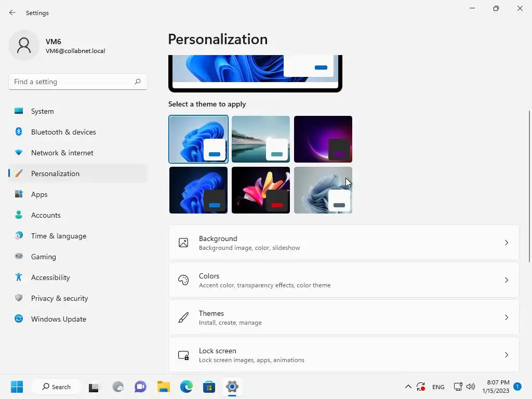This screenshot has height=399, width=532.
Task: Open Chat app from the taskbar
Action: click(x=140, y=387)
